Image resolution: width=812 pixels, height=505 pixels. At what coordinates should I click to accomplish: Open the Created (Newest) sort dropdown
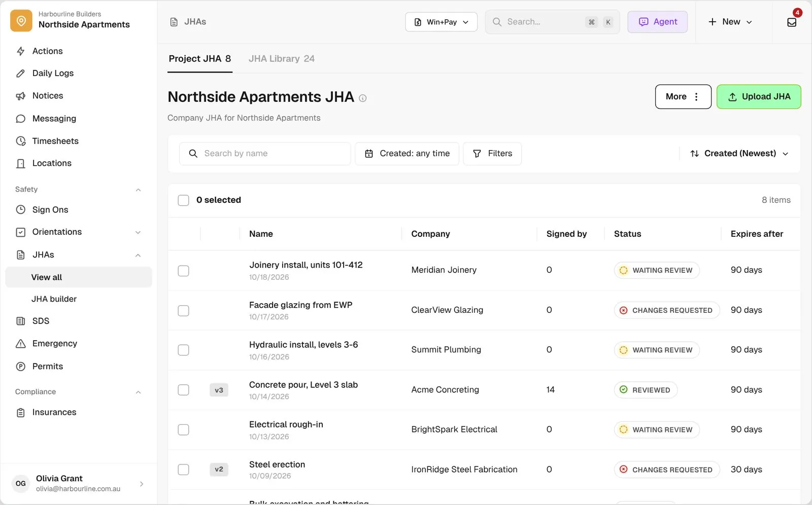point(739,154)
